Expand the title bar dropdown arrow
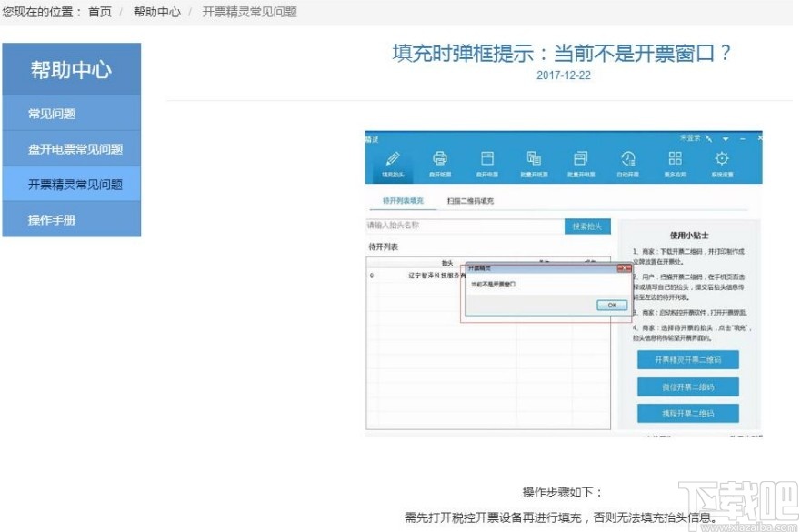This screenshot has width=801, height=532. click(726, 139)
